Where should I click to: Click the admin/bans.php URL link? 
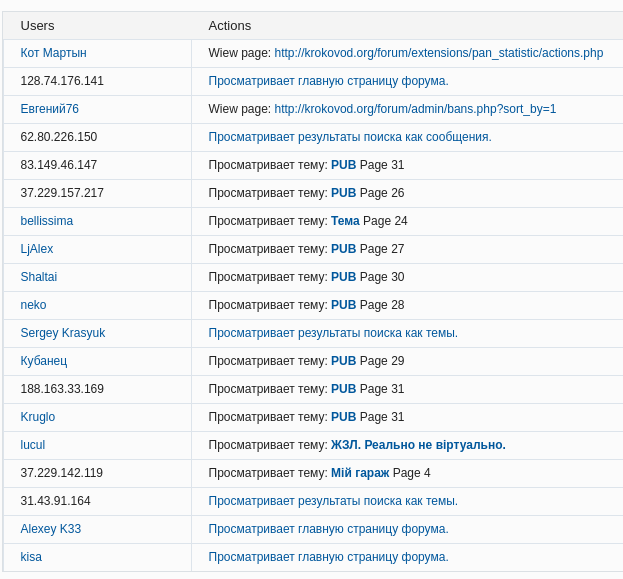tap(415, 109)
